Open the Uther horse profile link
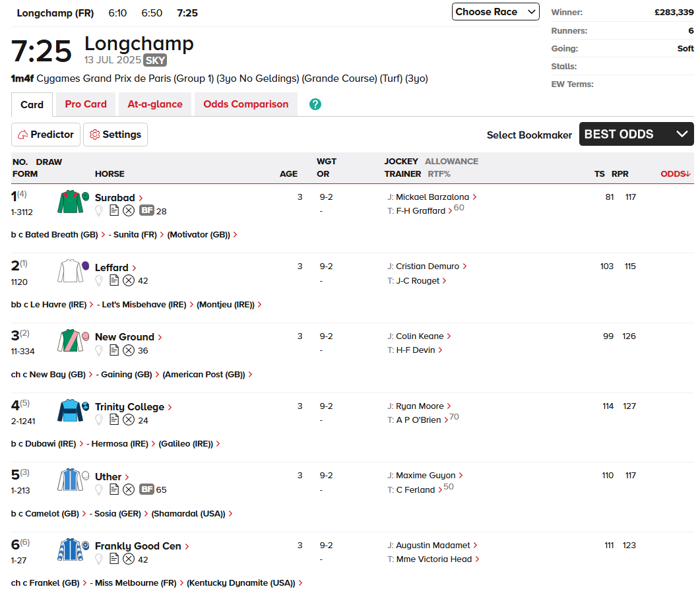Image resolution: width=700 pixels, height=595 pixels. click(x=112, y=477)
